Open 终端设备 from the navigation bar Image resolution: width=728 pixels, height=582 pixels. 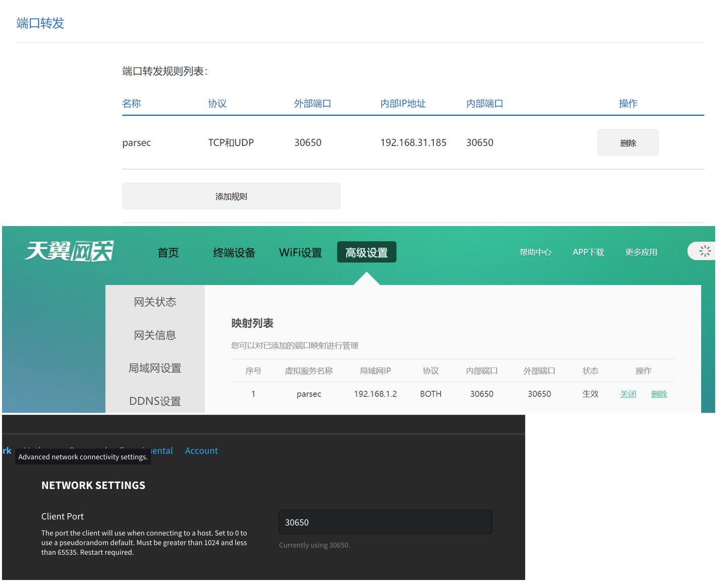point(234,253)
